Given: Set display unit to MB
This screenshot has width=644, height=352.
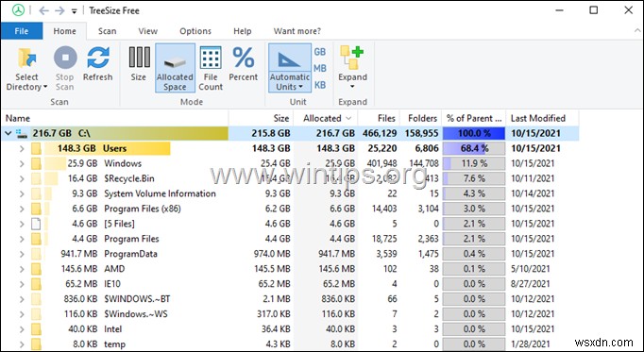Looking at the screenshot, I should (320, 69).
